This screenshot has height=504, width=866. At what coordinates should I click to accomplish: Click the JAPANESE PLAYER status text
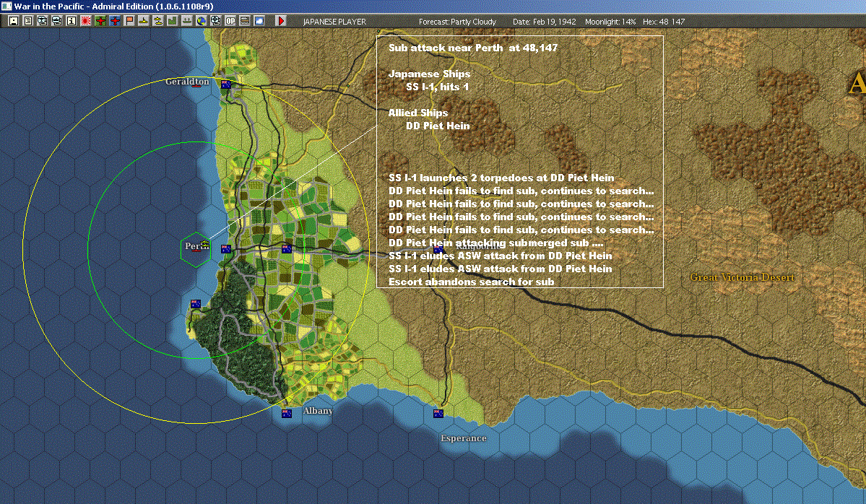[x=334, y=22]
